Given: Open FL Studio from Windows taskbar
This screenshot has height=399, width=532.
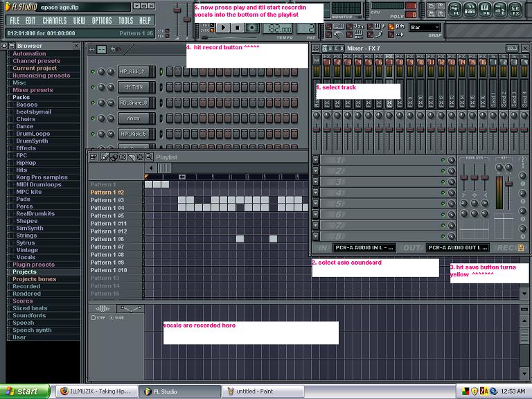Looking at the screenshot, I should point(180,391).
